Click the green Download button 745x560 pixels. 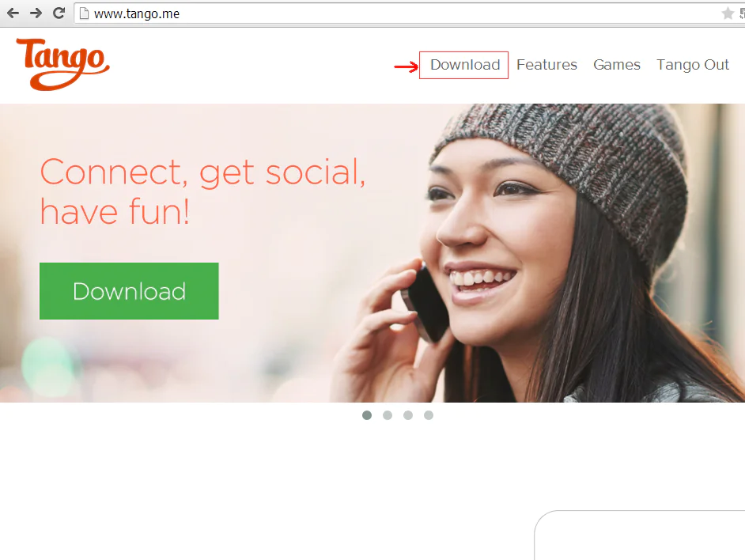(x=129, y=291)
